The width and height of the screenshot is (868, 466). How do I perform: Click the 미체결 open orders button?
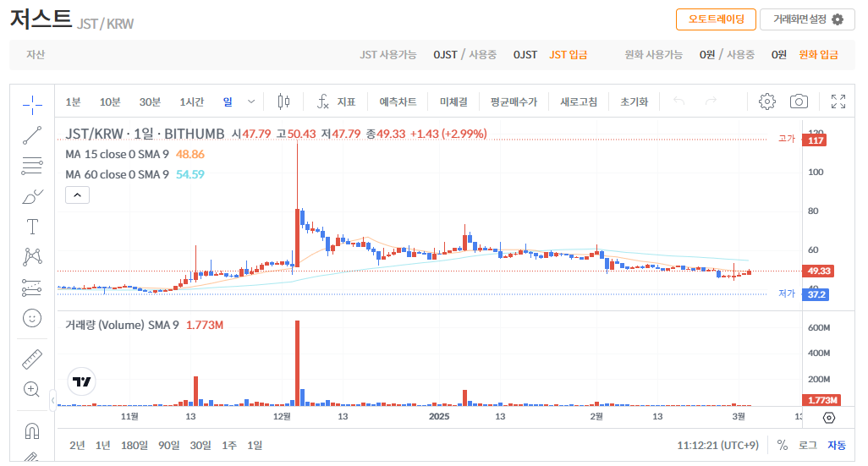[453, 101]
